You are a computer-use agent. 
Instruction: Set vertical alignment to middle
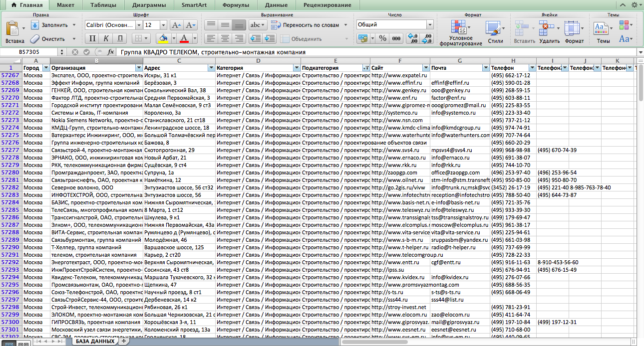click(225, 24)
